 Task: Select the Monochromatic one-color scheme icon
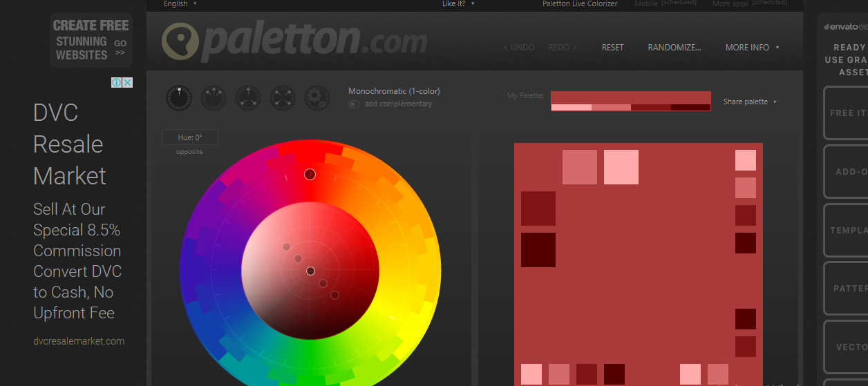tap(179, 98)
